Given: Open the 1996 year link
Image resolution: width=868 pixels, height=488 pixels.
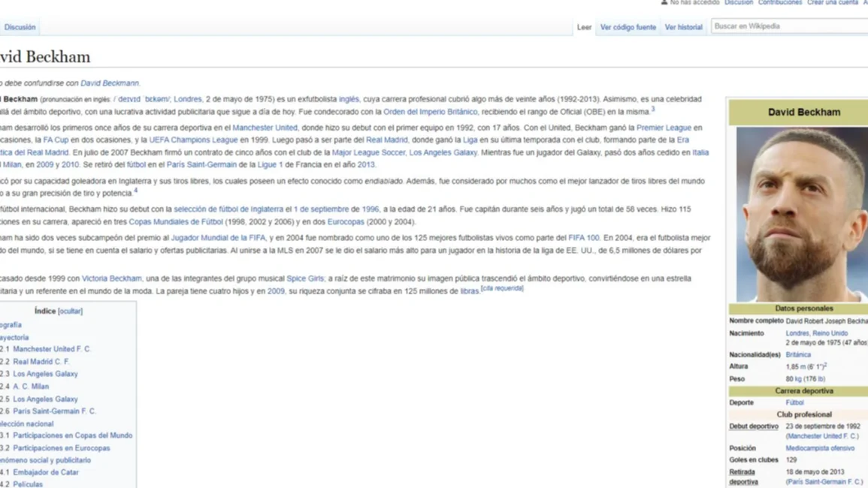Looking at the screenshot, I should click(370, 209).
